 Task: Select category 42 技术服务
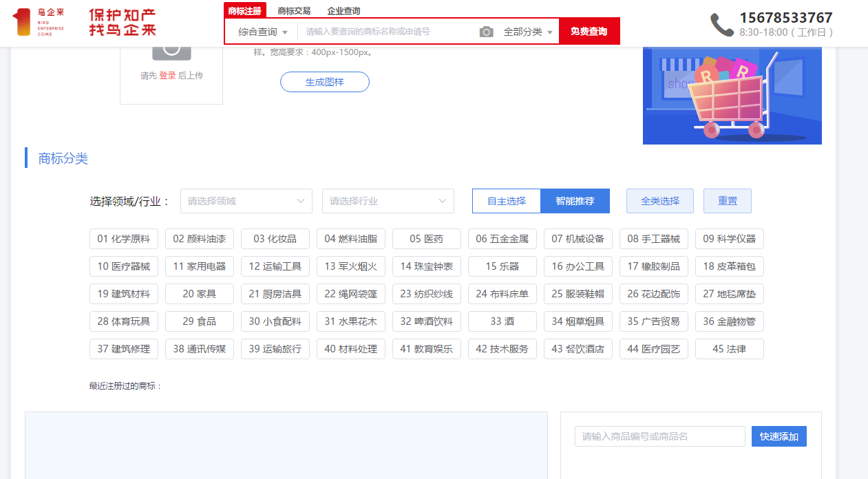pos(502,349)
